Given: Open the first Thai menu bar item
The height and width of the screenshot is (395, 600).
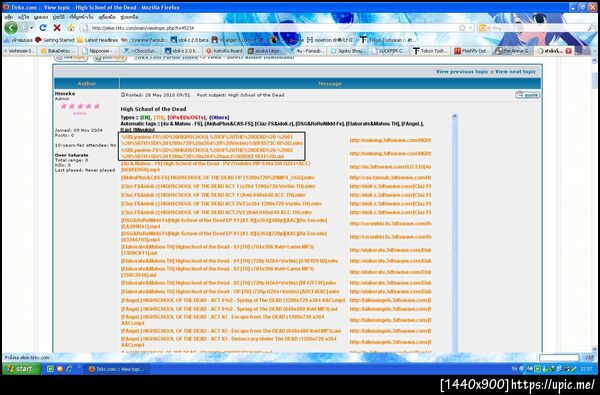Looking at the screenshot, I should (x=8, y=17).
